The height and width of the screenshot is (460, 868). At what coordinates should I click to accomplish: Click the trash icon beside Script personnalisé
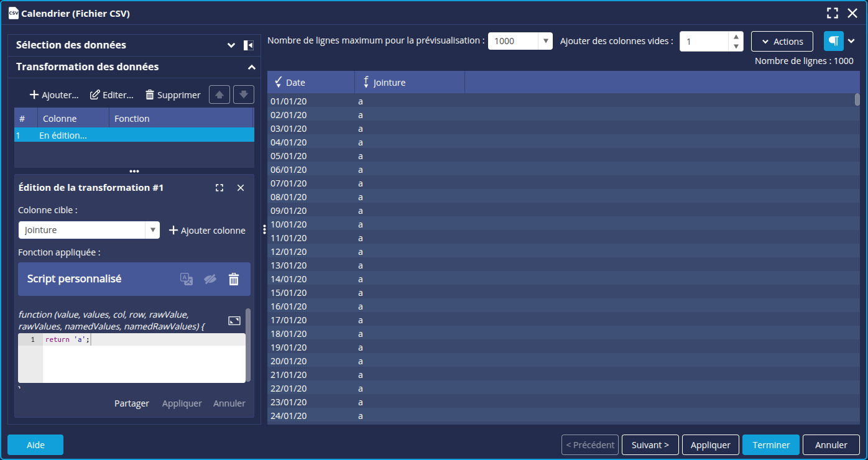coord(234,279)
